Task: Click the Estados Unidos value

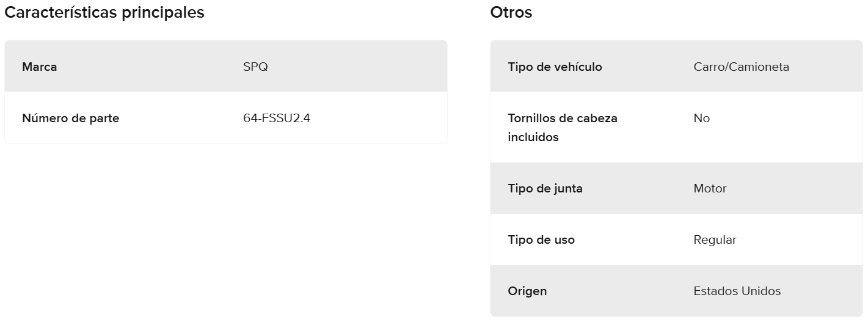Action: (x=737, y=291)
